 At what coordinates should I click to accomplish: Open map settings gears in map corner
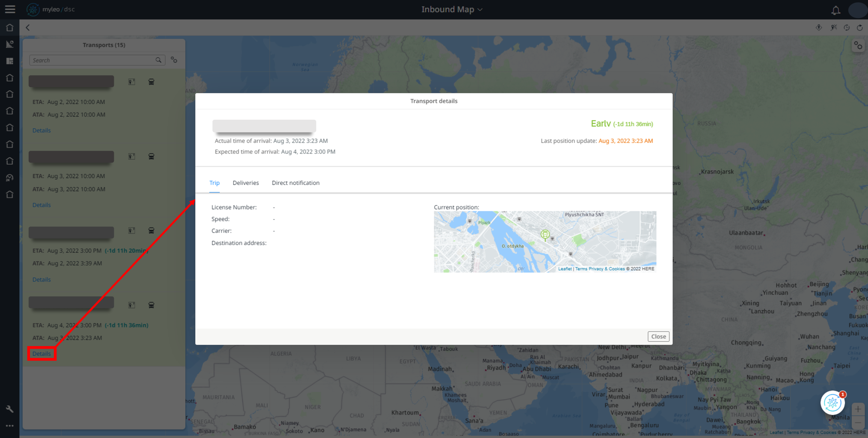[858, 45]
